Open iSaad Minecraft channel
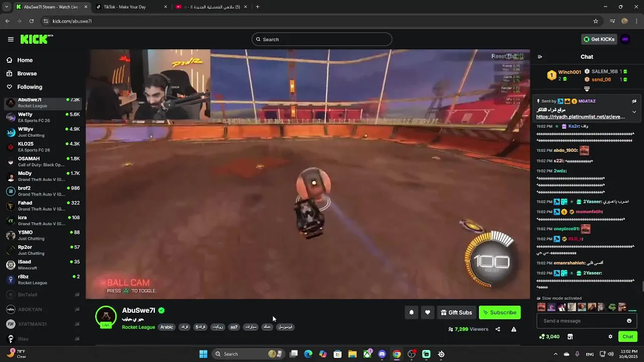The image size is (644, 362). coord(43,264)
